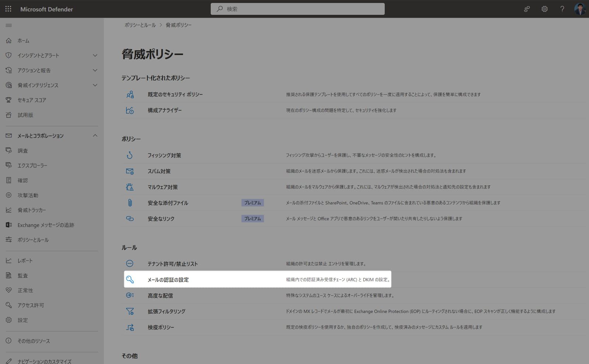
Task: Click the フィッシング対策 hook icon
Action: pos(130,155)
